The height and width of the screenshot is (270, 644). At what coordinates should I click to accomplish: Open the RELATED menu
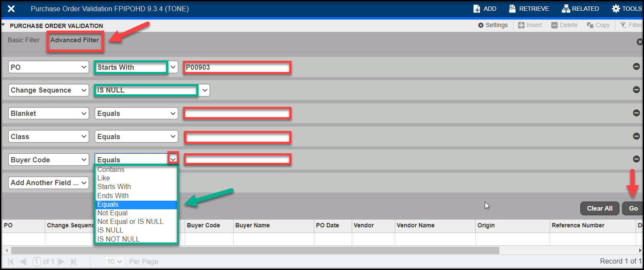pyautogui.click(x=580, y=9)
